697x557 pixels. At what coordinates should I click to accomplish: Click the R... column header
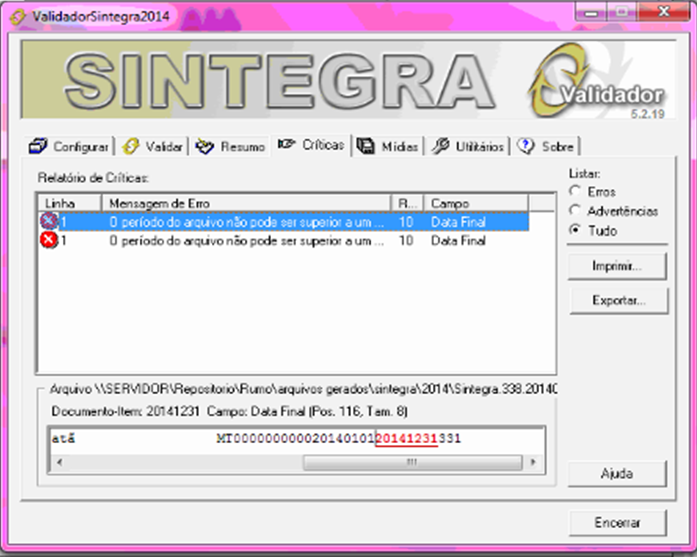click(407, 203)
